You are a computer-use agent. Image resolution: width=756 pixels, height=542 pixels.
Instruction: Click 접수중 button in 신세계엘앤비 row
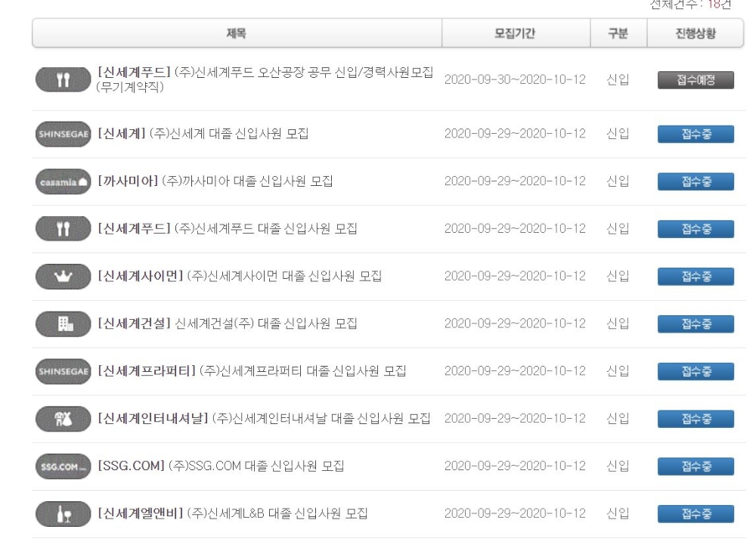pos(696,514)
